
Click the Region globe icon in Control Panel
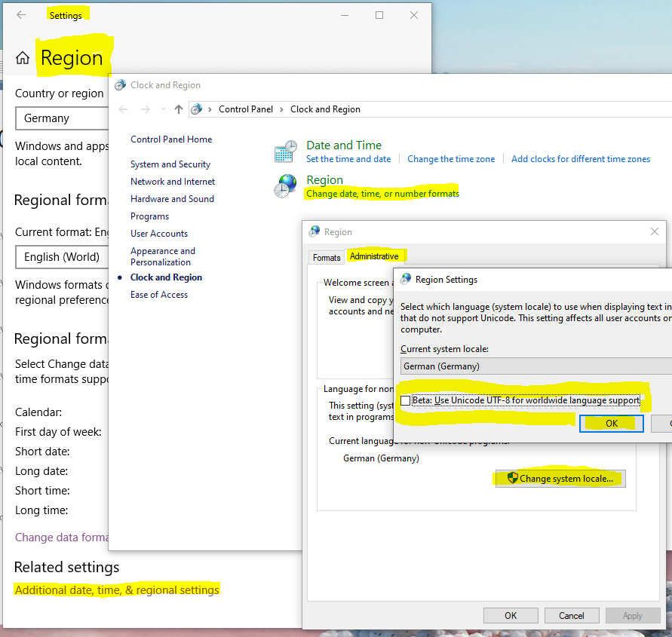285,185
